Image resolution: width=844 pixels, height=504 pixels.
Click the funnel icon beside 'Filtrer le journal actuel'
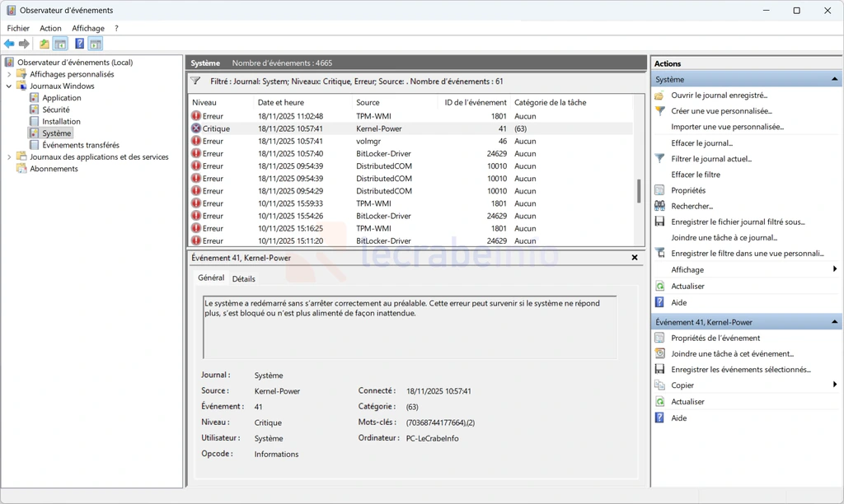(x=659, y=159)
